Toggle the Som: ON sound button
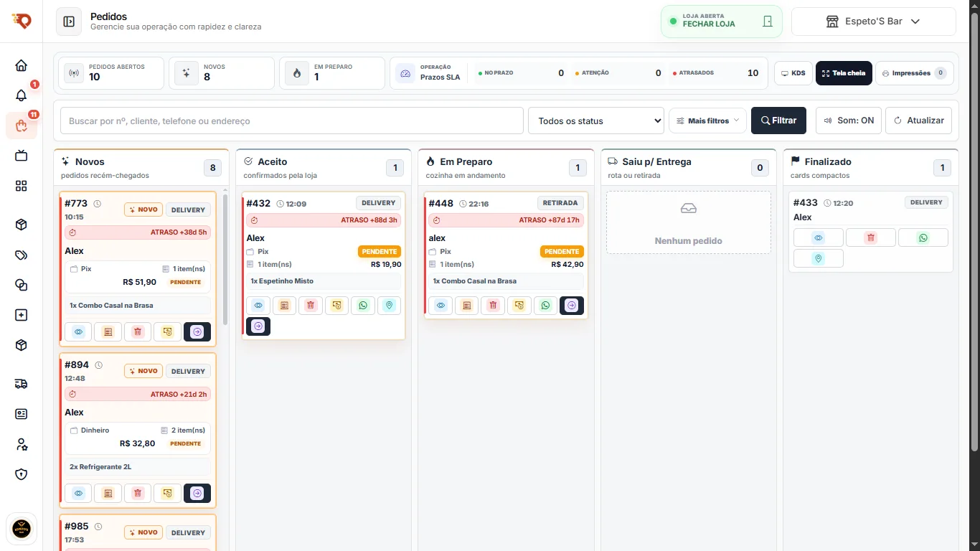The width and height of the screenshot is (980, 551). (849, 121)
